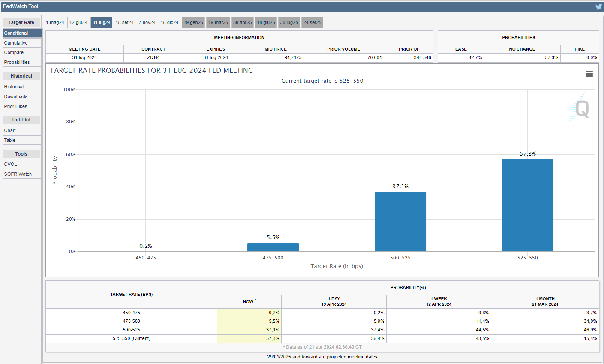
Task: Launch the CVOL tool
Action: 22,164
